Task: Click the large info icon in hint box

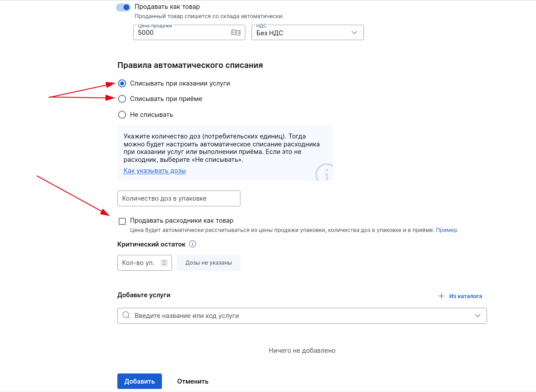Action: tap(325, 172)
